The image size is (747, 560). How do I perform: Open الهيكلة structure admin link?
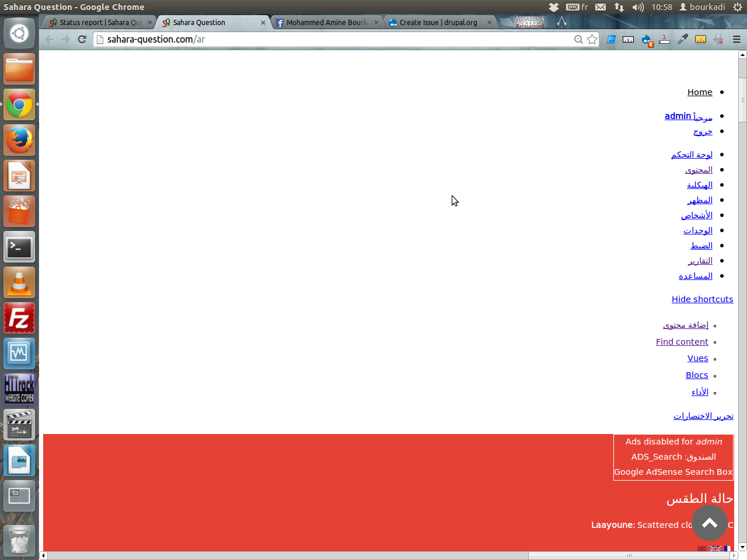click(700, 185)
